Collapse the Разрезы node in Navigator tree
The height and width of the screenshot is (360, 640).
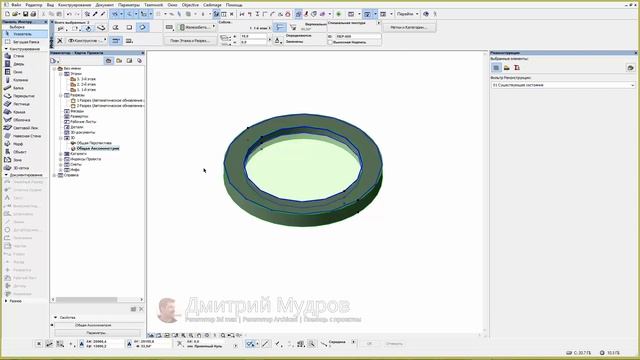[61, 95]
